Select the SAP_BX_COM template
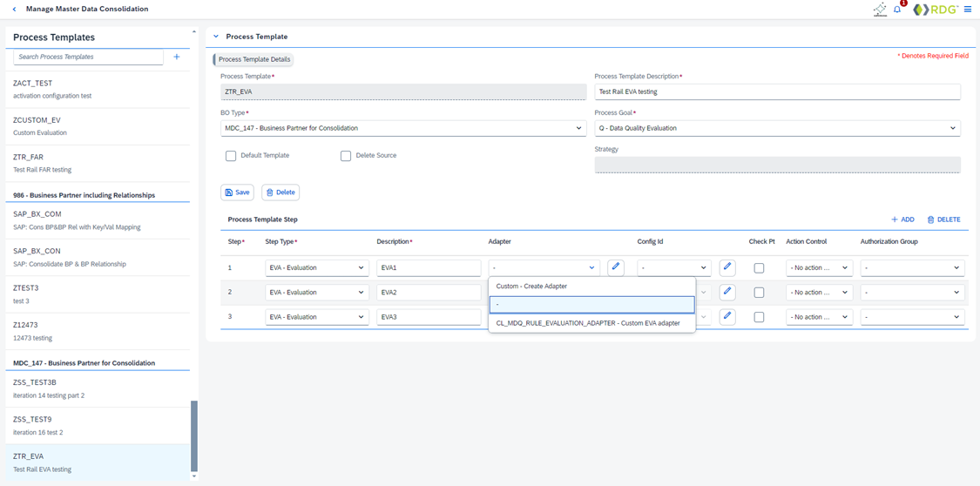The image size is (980, 486). pos(98,220)
